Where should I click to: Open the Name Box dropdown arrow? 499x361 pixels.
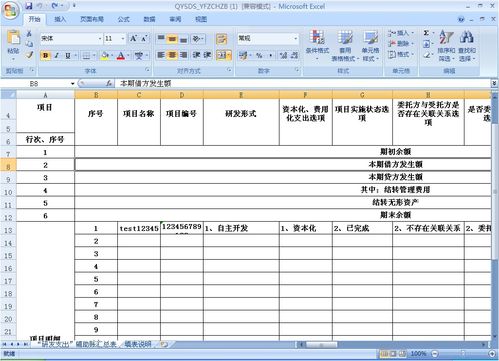72,84
